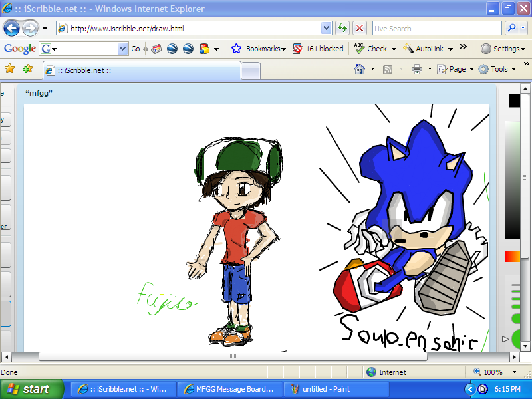Screen dimensions: 532x399
Task: Click in the Live Search input field
Action: coord(436,29)
